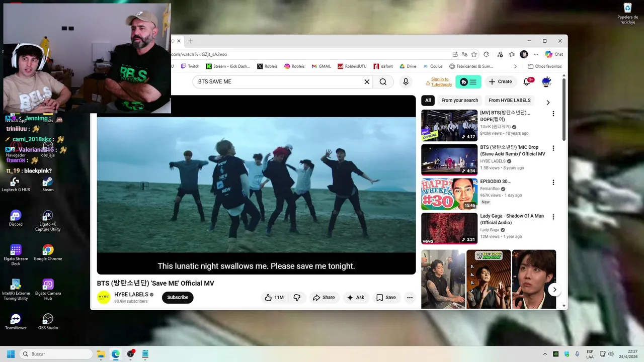Open YouTube notifications bell
The height and width of the screenshot is (362, 644).
click(x=527, y=81)
